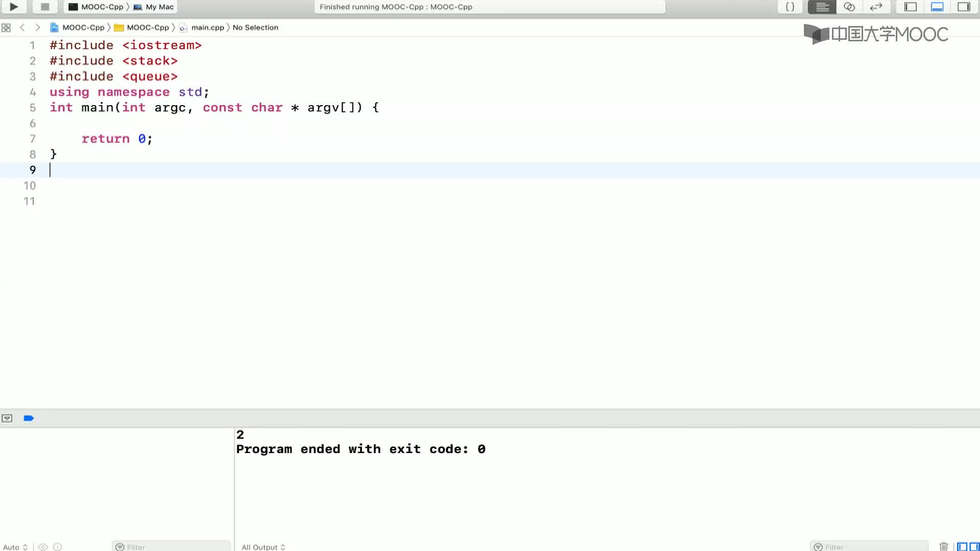
Task: Click the variables filter icon
Action: point(120,547)
